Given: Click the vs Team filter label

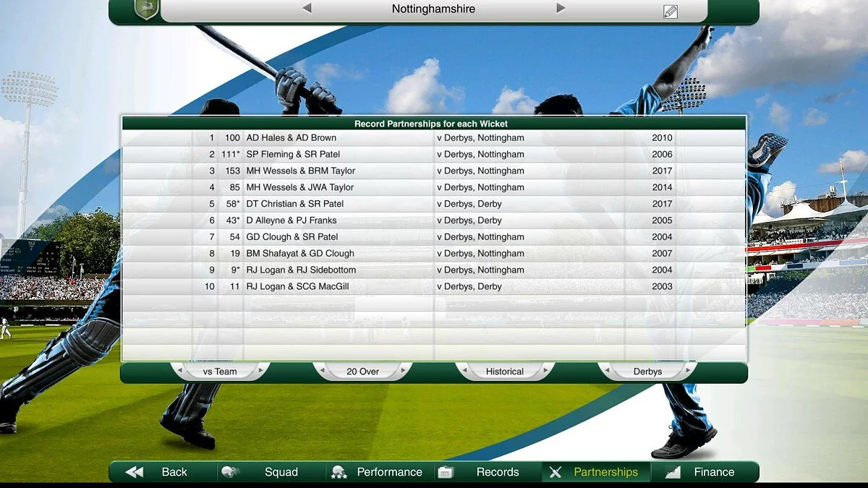Looking at the screenshot, I should pyautogui.click(x=220, y=372).
